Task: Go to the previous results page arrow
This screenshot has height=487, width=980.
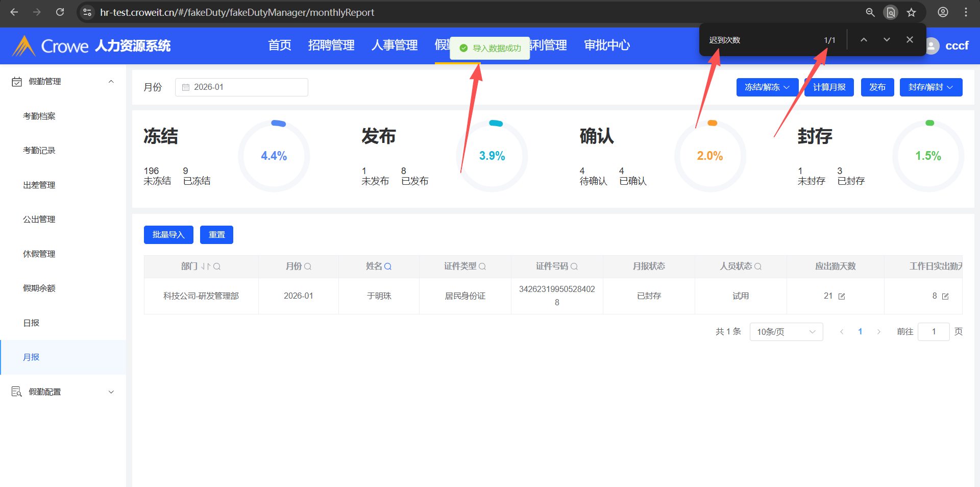Action: tap(842, 332)
